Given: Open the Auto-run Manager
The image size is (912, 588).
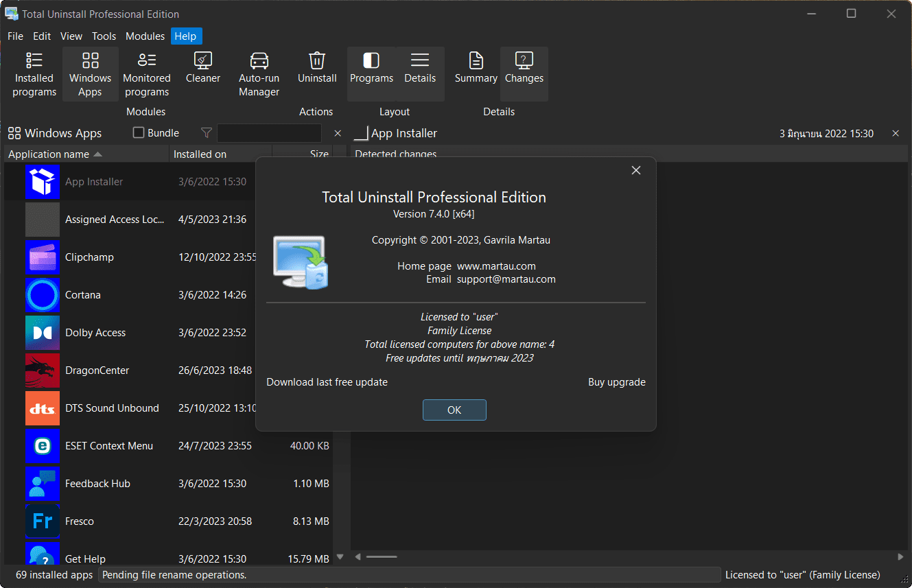Looking at the screenshot, I should click(x=259, y=74).
